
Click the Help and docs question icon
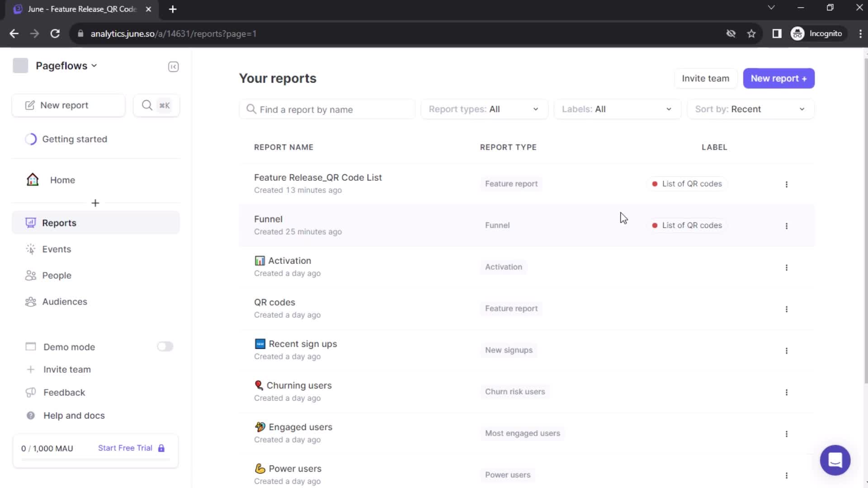pyautogui.click(x=30, y=415)
